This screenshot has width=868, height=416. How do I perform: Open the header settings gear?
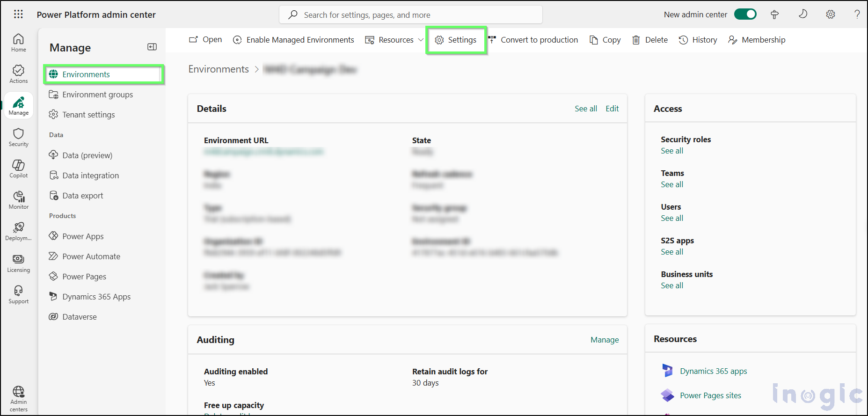point(831,15)
